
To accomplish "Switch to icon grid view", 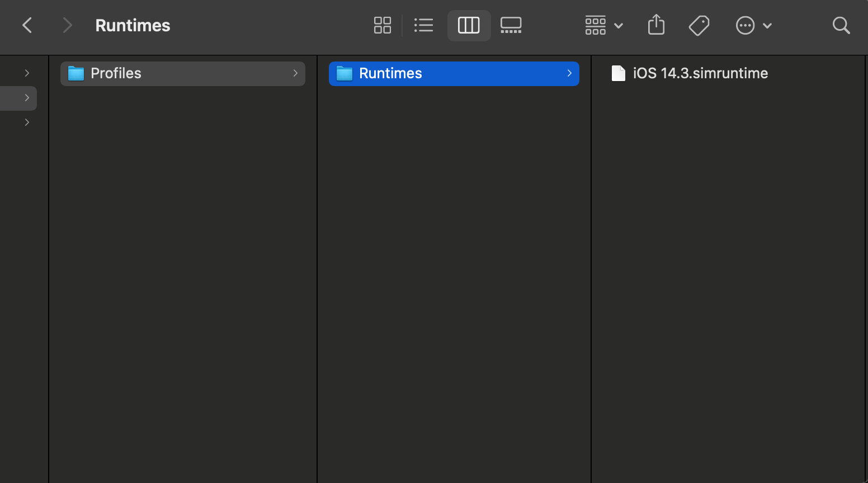I will 383,25.
